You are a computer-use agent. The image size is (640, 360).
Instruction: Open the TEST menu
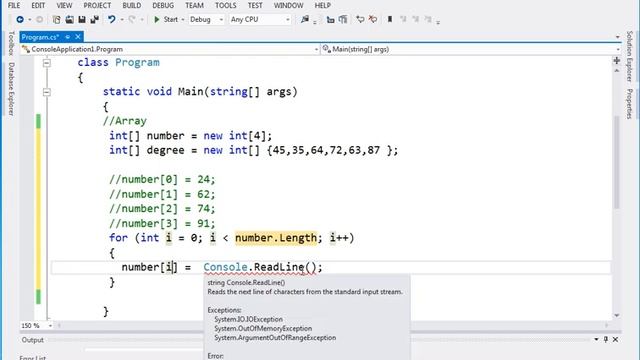tap(255, 5)
